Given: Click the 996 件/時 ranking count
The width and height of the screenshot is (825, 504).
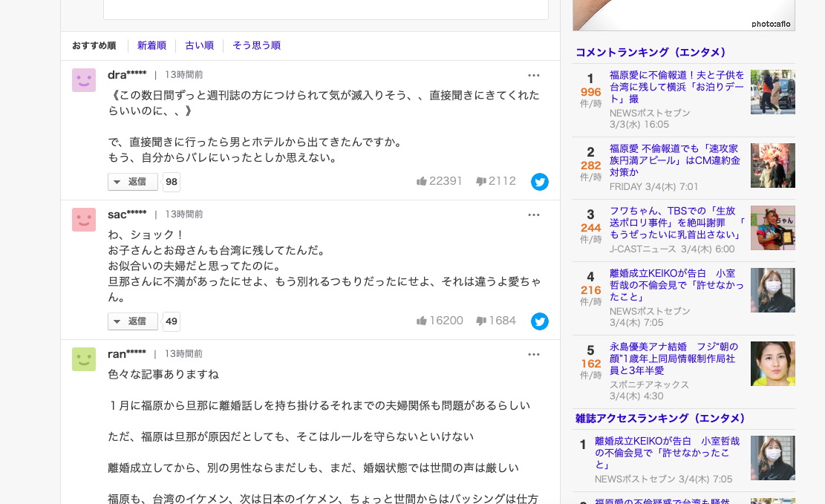Looking at the screenshot, I should [x=590, y=97].
